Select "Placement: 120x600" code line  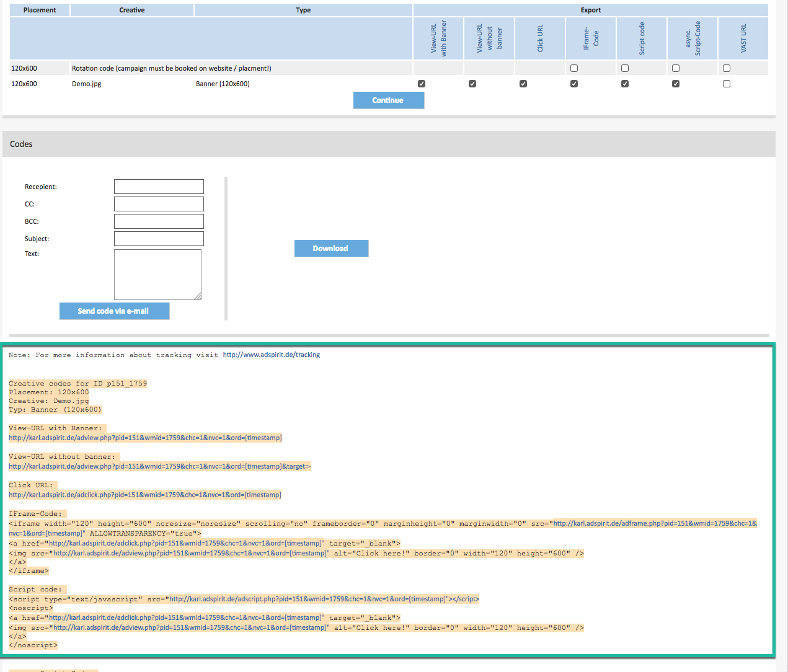pos(49,392)
